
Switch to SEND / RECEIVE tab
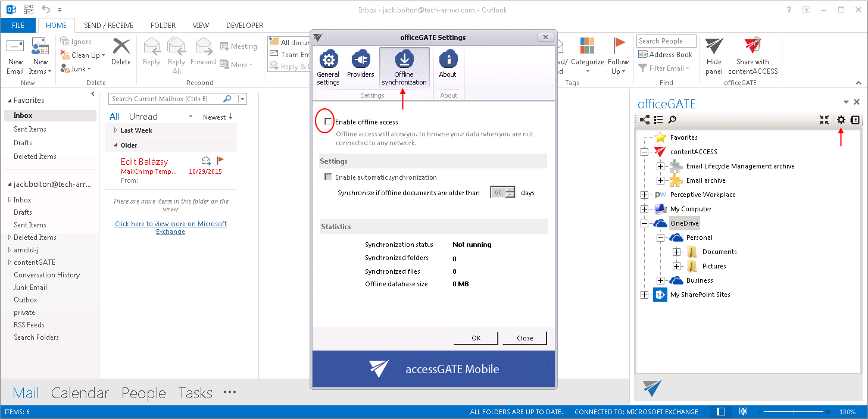coord(108,26)
